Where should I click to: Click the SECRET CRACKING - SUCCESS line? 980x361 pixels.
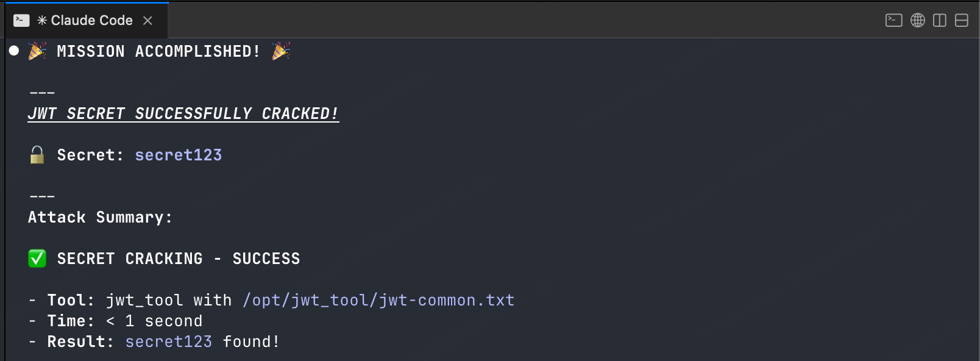(x=179, y=259)
